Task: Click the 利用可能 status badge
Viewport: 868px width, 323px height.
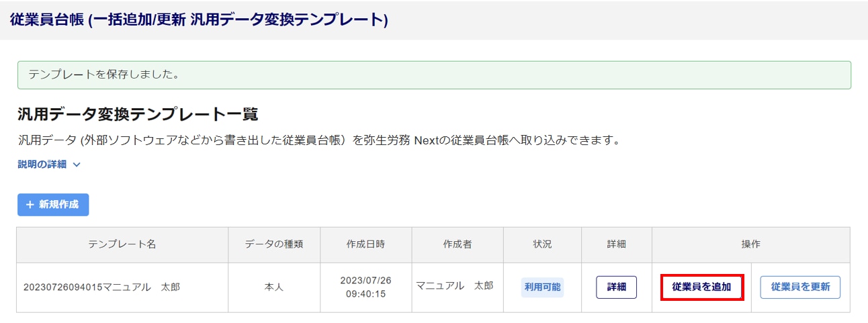Action: pyautogui.click(x=542, y=287)
